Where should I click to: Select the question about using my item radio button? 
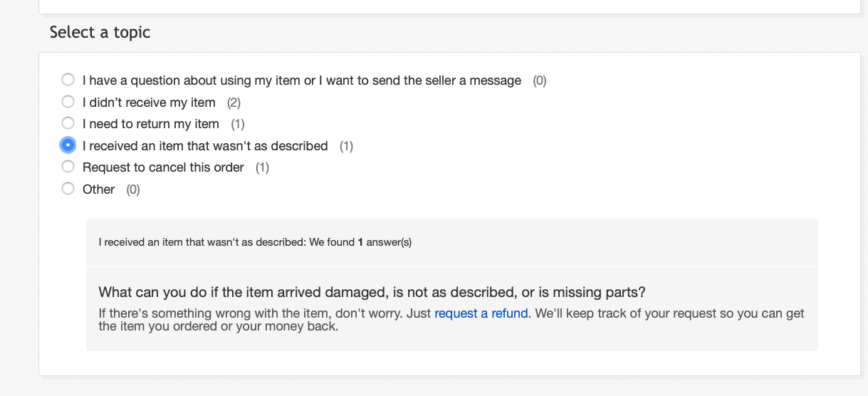[68, 80]
